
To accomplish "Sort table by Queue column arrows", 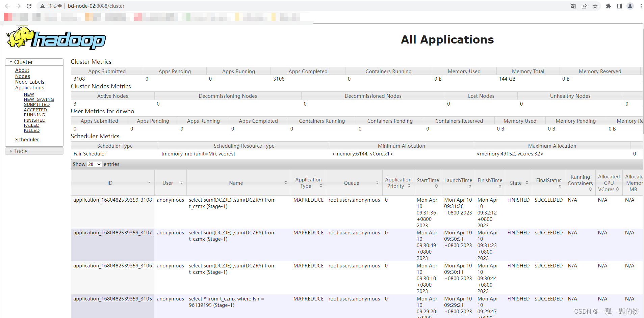I will click(x=377, y=182).
